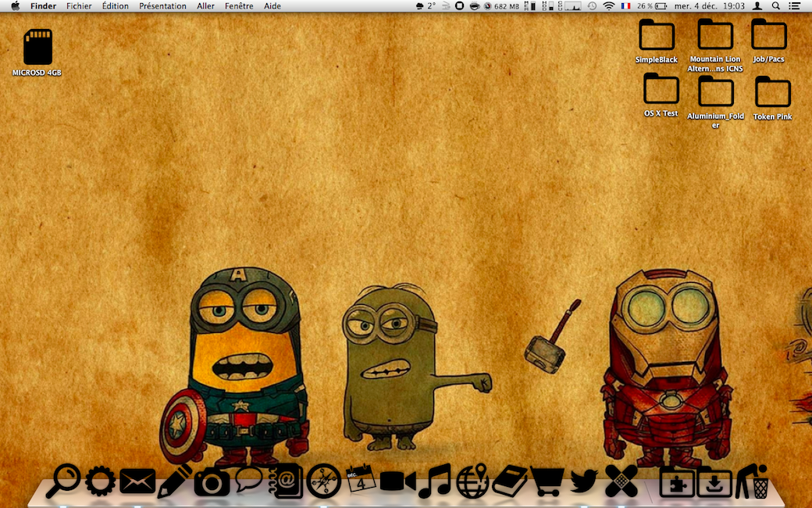This screenshot has height=508, width=812.
Task: Open the Trash in Dock
Action: [752, 481]
